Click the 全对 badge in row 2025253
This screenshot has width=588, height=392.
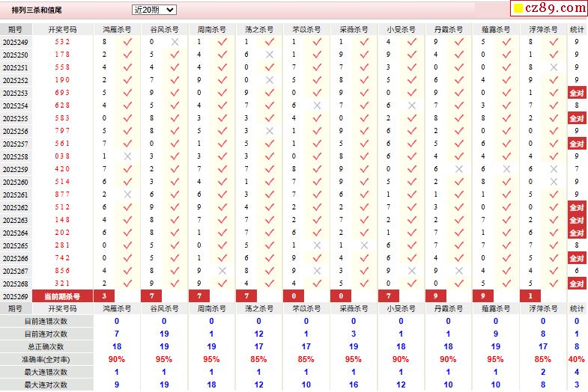click(x=577, y=93)
